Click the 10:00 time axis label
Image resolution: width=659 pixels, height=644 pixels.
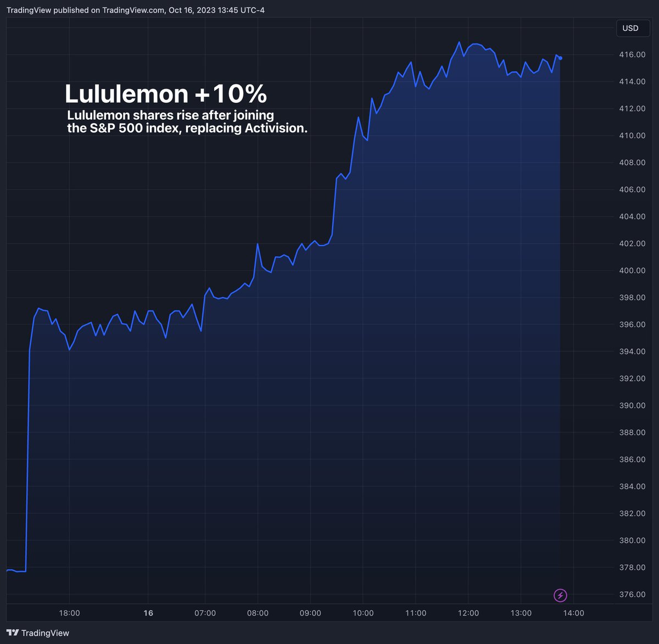pos(363,613)
